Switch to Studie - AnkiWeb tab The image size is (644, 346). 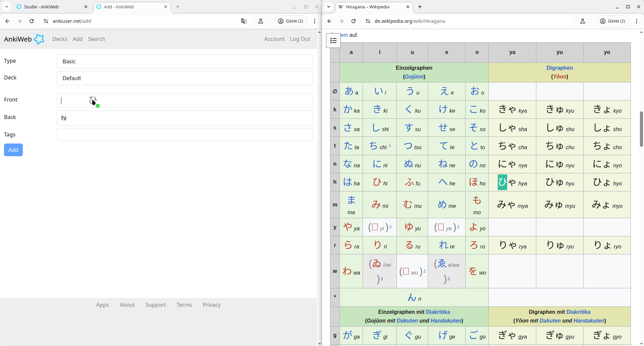(52, 7)
